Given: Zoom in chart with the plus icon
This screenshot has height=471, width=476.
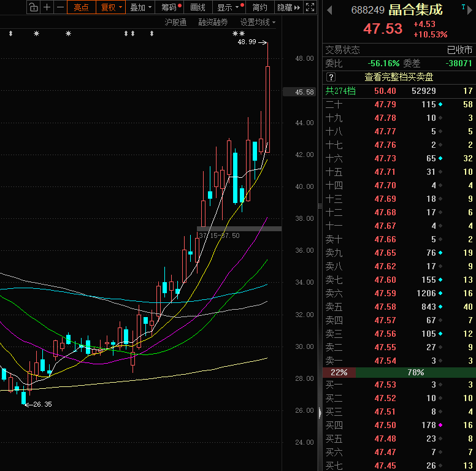Looking at the screenshot, I should (x=47, y=7).
